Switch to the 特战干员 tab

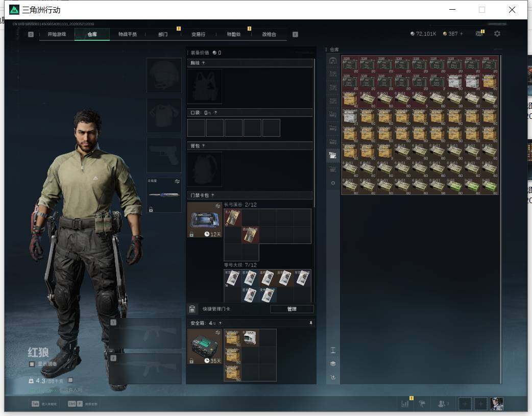[x=127, y=34]
